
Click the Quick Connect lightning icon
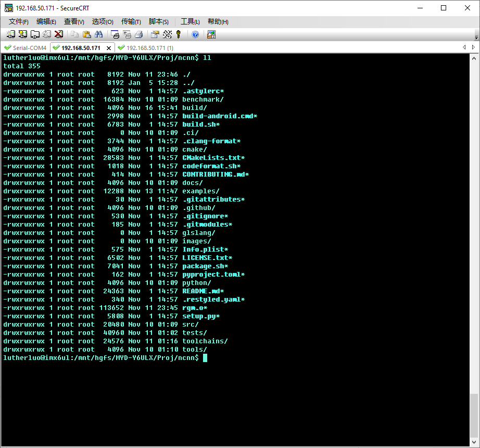[x=22, y=34]
